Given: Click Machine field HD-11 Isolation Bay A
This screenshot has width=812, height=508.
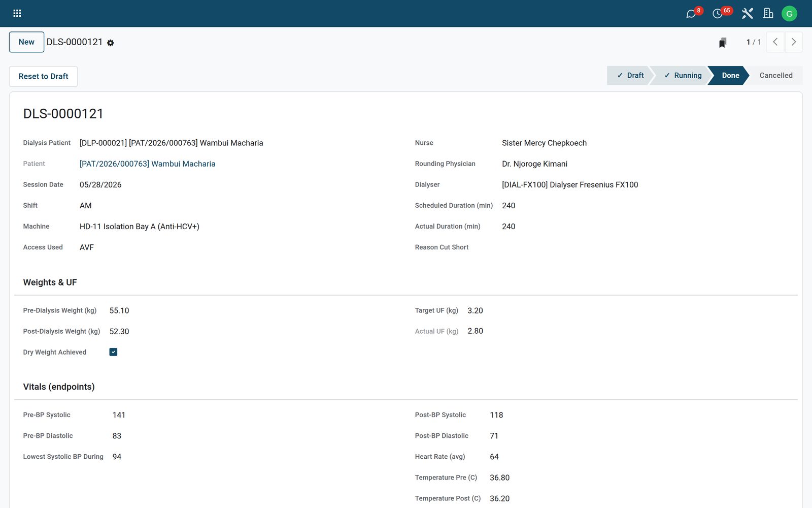Looking at the screenshot, I should (140, 226).
